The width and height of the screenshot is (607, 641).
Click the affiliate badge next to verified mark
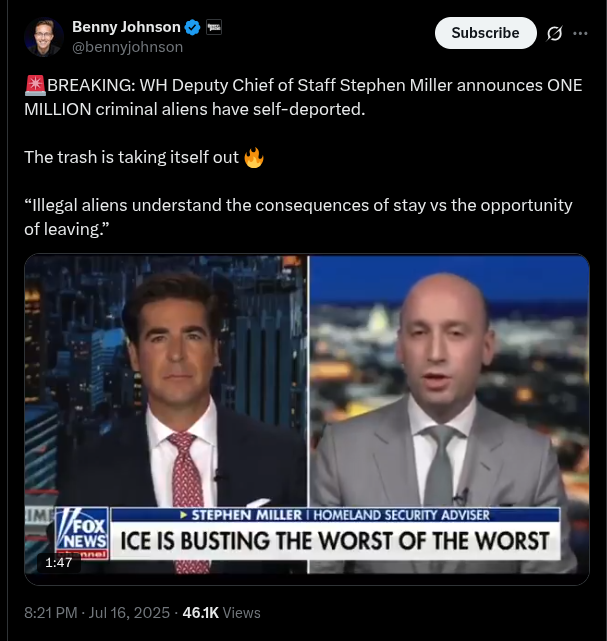[213, 27]
